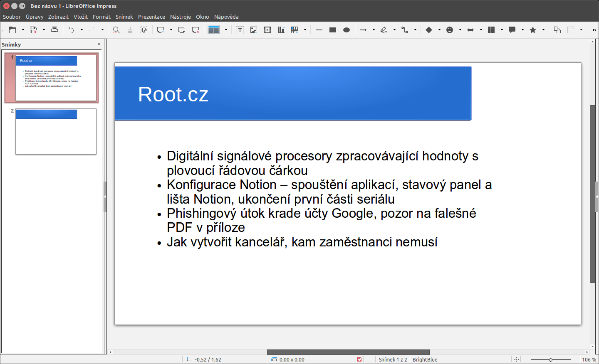This screenshot has height=364, width=599.
Task: Add a new slide icon
Action: [x=161, y=30]
